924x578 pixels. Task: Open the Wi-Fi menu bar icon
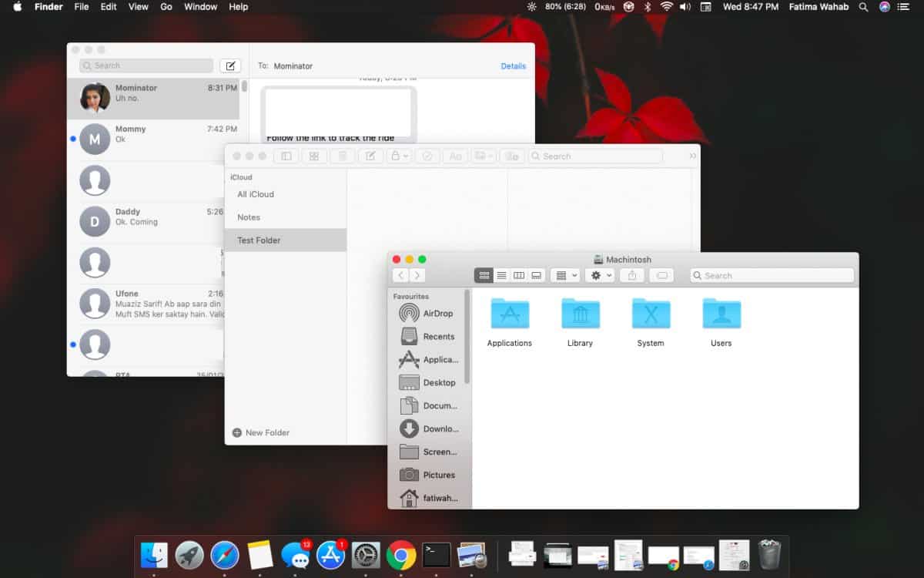[x=666, y=7]
